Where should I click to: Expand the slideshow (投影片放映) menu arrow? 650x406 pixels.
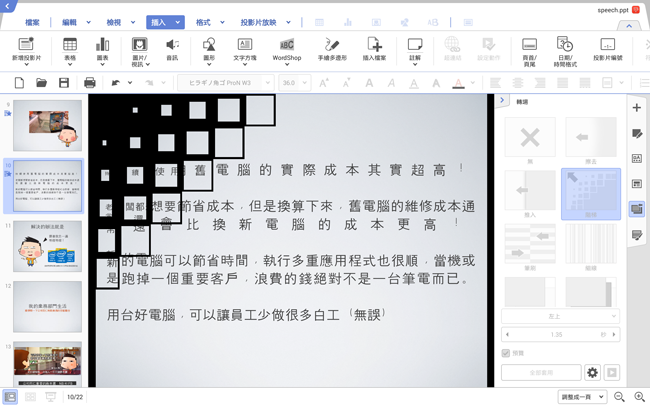288,22
